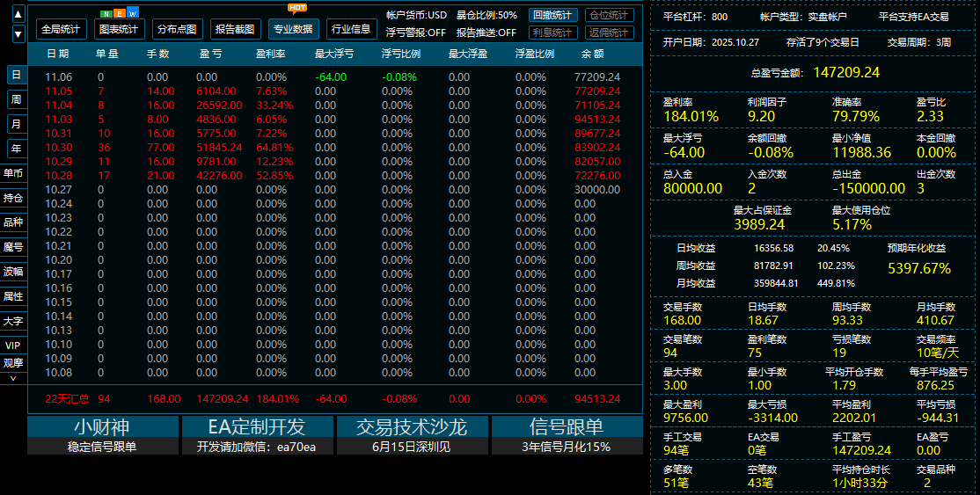Click the 单量 column header
Viewport: 980px width, 495px height.
click(107, 54)
